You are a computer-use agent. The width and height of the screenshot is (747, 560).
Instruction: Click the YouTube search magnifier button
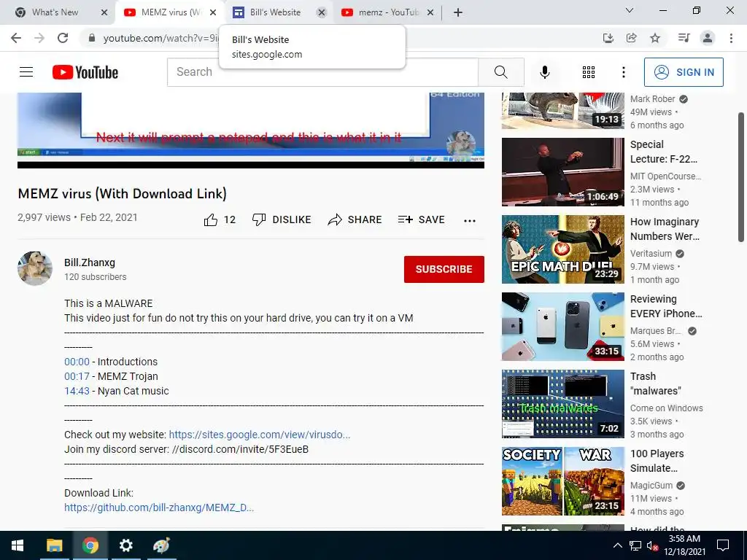[x=500, y=72]
